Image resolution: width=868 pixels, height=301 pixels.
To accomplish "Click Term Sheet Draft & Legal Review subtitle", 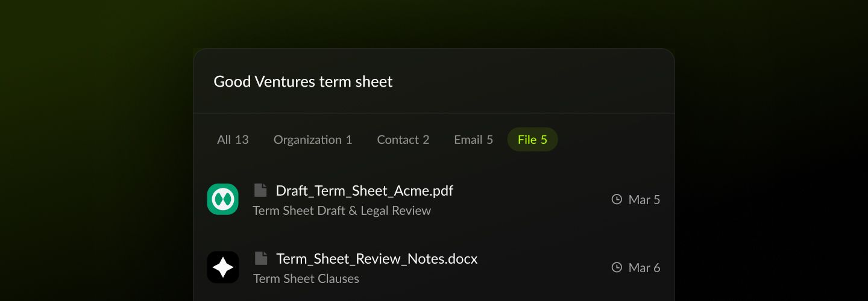I will [x=342, y=211].
